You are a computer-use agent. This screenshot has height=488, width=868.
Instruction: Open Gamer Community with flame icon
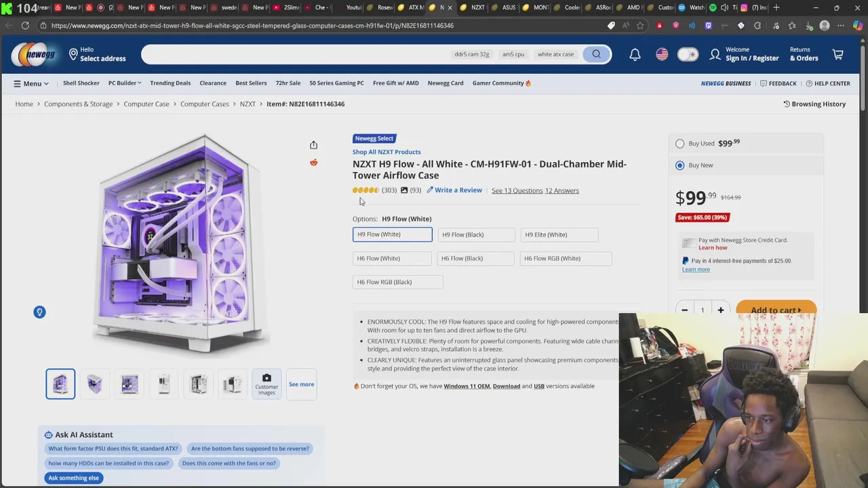[502, 83]
